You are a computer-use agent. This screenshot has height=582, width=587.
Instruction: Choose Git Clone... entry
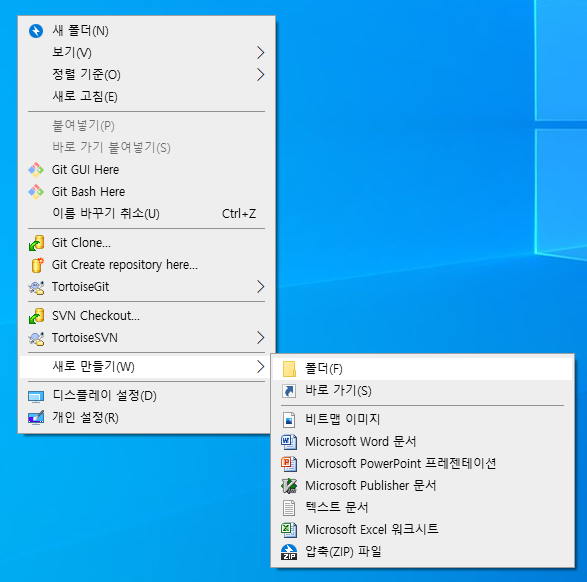(147, 243)
